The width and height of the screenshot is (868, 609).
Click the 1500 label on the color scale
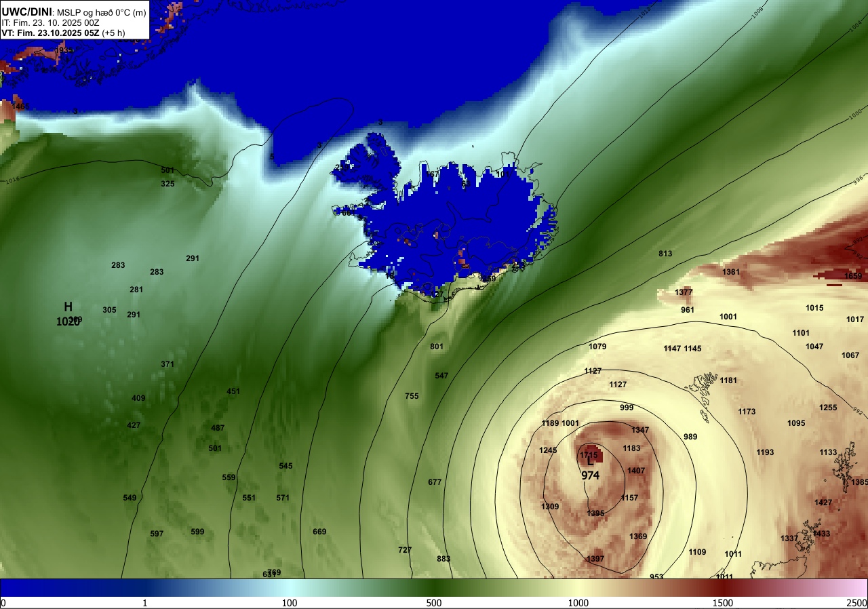[723, 603]
